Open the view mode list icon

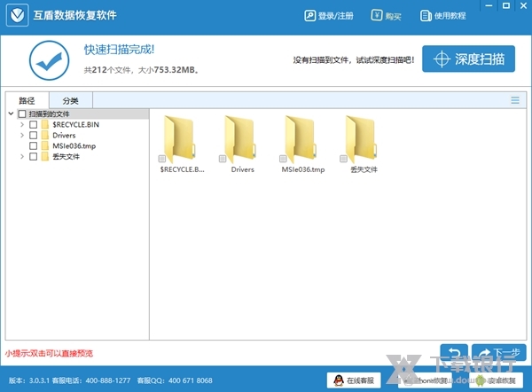click(514, 100)
